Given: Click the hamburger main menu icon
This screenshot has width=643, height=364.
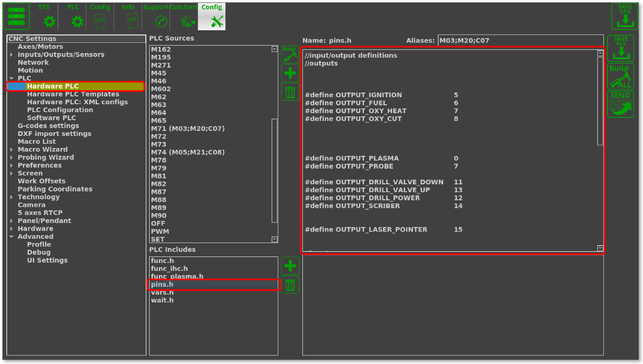Looking at the screenshot, I should (x=16, y=16).
